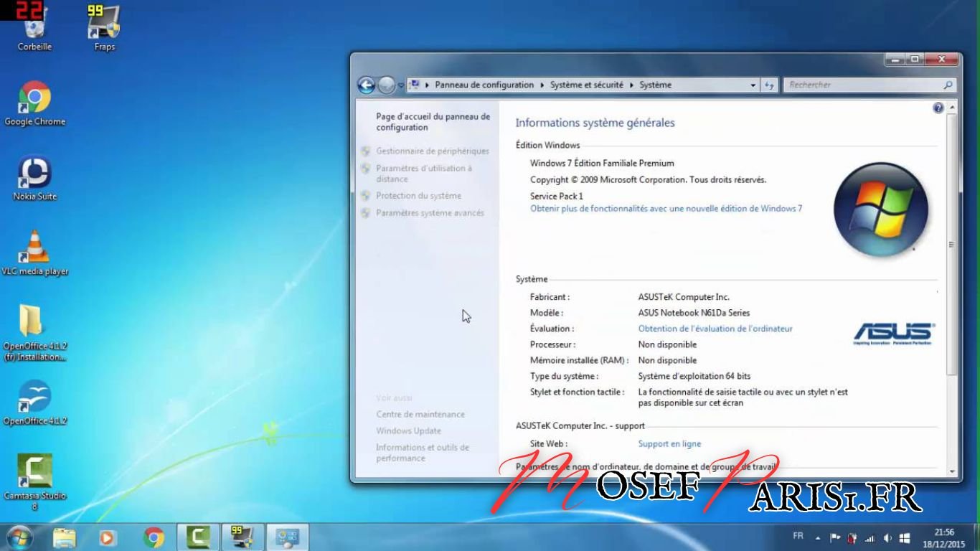This screenshot has height=551, width=980.
Task: Open Windows Explorer from the taskbar
Action: (x=64, y=537)
